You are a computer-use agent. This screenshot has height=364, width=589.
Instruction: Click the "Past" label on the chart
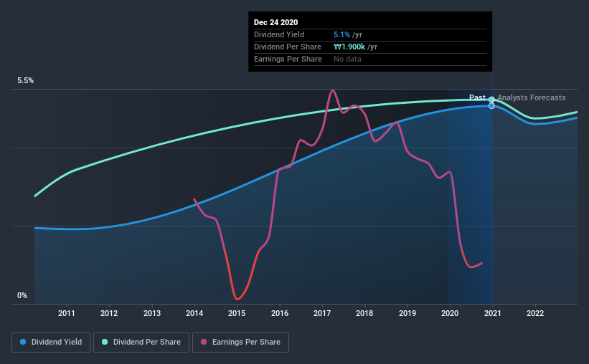[476, 97]
